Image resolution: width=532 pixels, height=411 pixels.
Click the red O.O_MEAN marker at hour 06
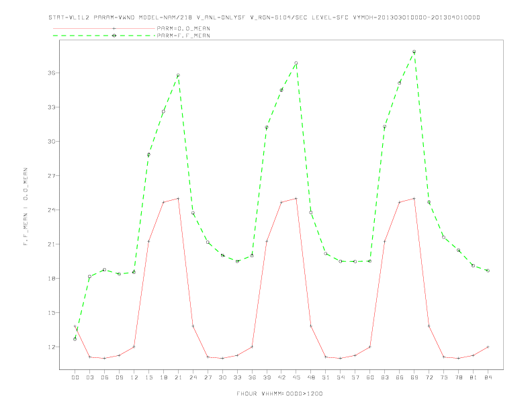105,358
